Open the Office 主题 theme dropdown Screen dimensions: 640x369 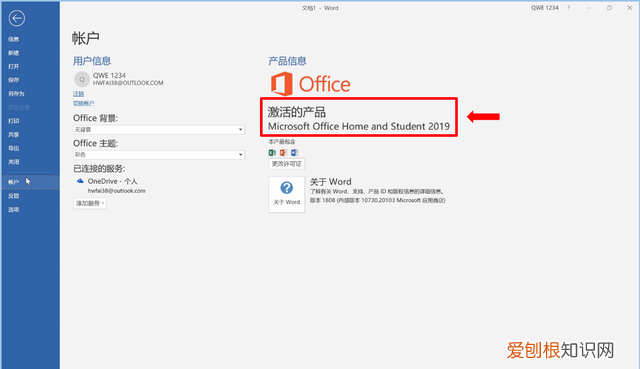159,155
